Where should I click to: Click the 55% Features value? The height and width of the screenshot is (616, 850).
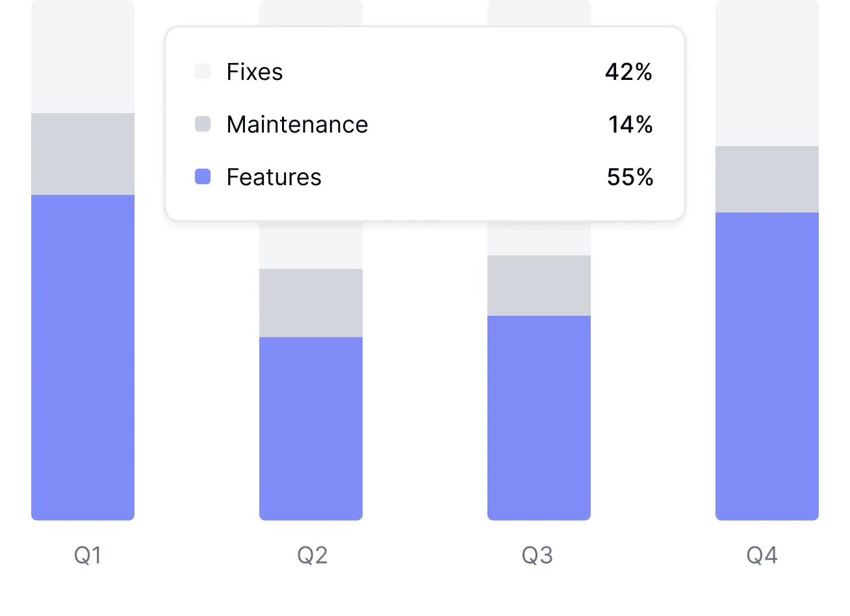(x=630, y=177)
